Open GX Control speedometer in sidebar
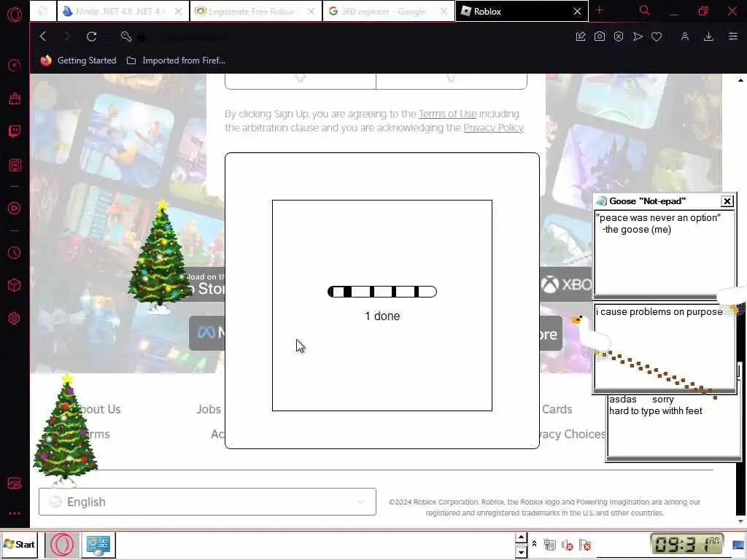This screenshot has width=747, height=560. [x=15, y=65]
